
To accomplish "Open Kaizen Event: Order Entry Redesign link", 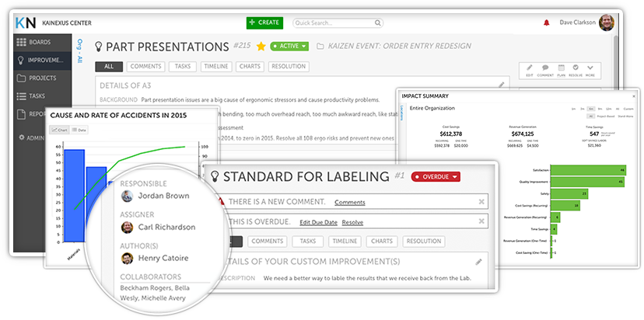I will pos(399,46).
